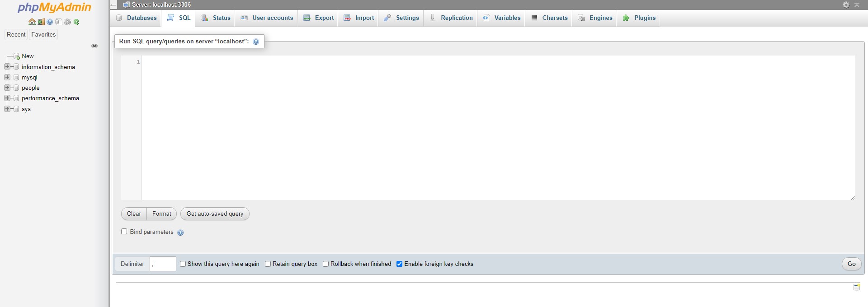868x307 pixels.
Task: Switch to the Variables tab
Action: click(501, 18)
